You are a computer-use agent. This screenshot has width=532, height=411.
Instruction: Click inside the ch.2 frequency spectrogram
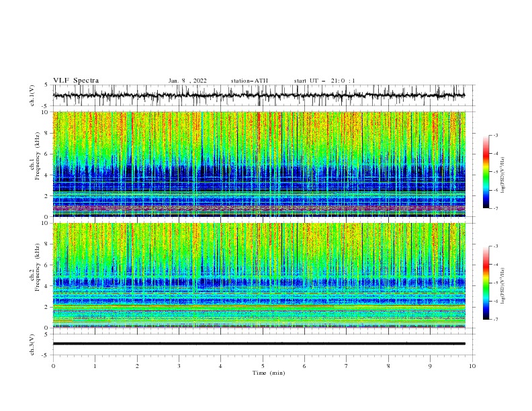point(259,275)
